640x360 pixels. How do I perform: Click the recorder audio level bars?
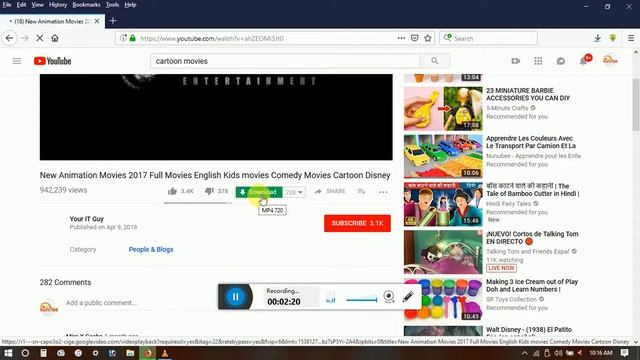tap(331, 298)
